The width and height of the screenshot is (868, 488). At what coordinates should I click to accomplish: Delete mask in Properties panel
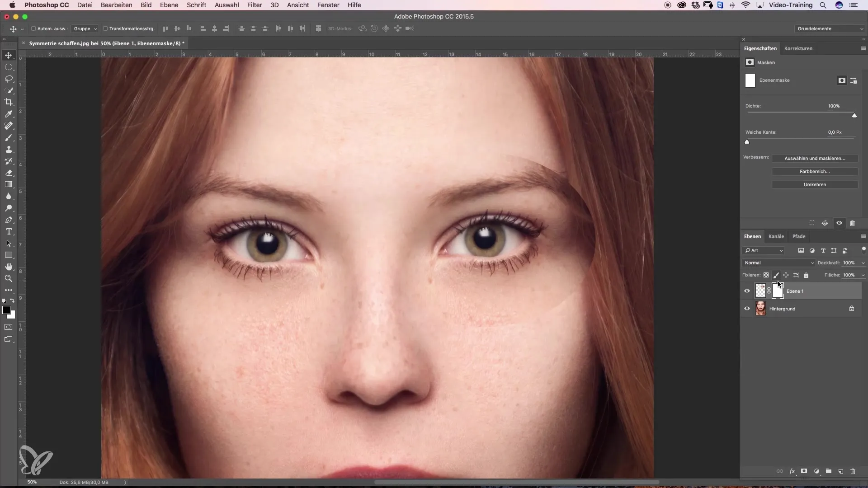point(852,223)
